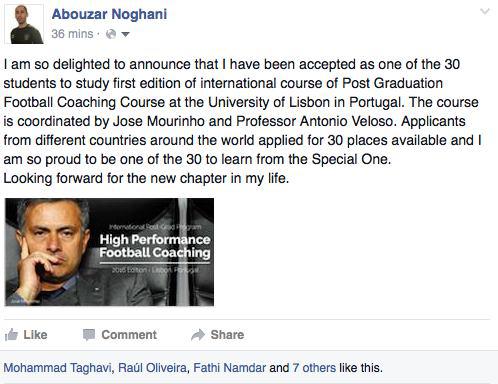
Task: Click the Like text button
Action: (35, 335)
